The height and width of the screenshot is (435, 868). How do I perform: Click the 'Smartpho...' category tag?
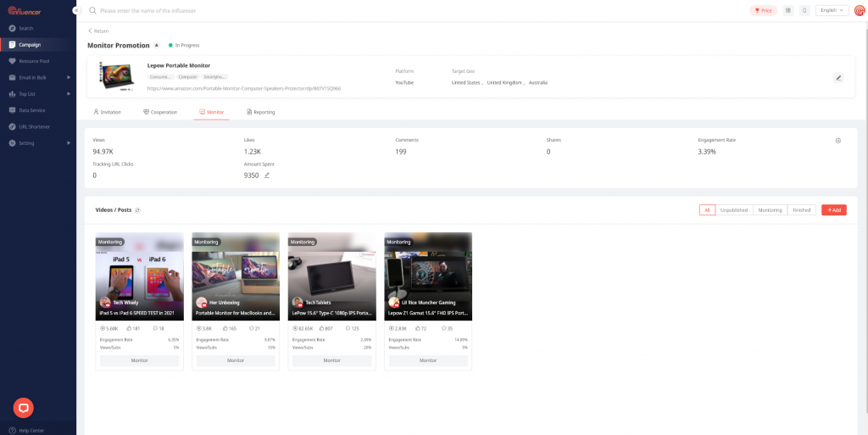[214, 77]
